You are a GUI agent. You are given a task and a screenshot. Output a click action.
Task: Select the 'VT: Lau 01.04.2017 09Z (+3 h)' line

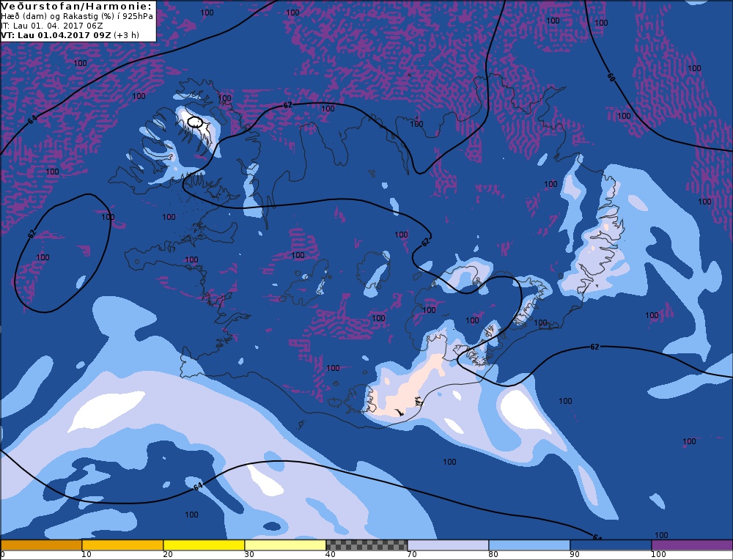click(70, 35)
